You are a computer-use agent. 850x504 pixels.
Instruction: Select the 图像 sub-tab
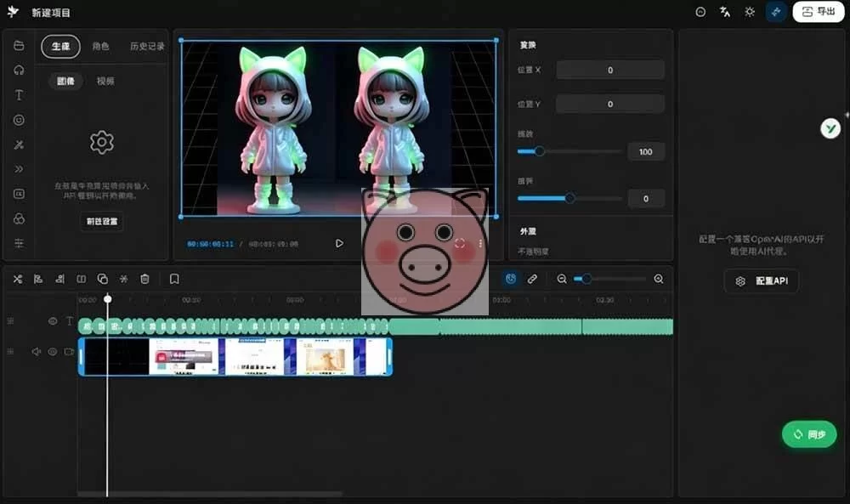65,82
